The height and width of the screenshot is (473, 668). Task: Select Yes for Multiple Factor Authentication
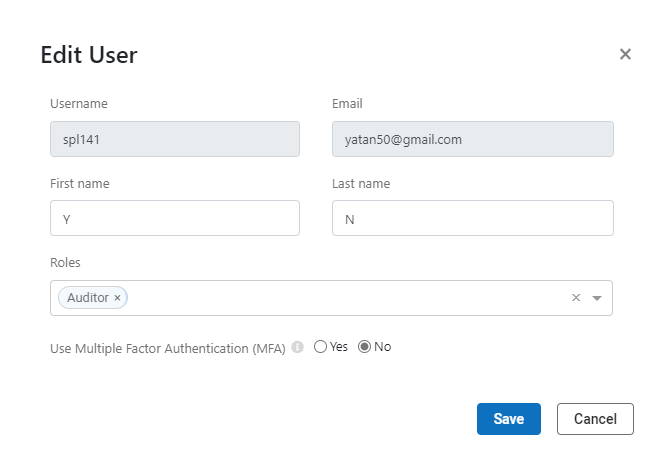tap(320, 347)
